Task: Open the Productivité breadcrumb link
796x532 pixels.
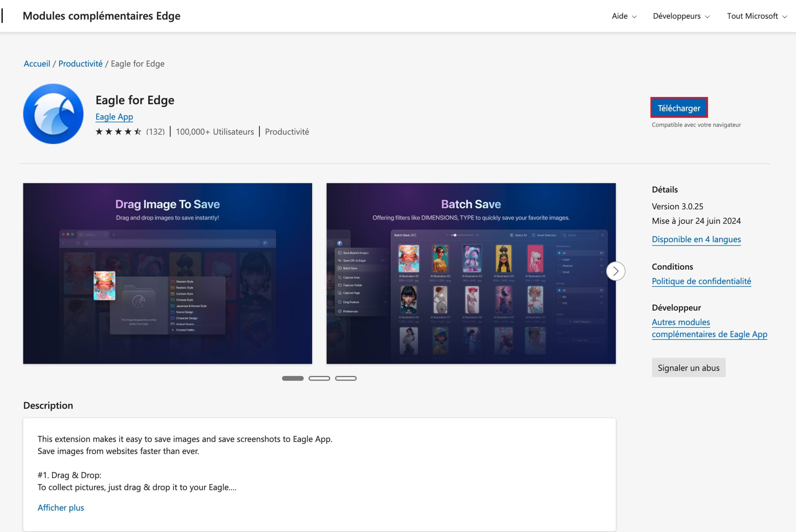Action: 81,63
